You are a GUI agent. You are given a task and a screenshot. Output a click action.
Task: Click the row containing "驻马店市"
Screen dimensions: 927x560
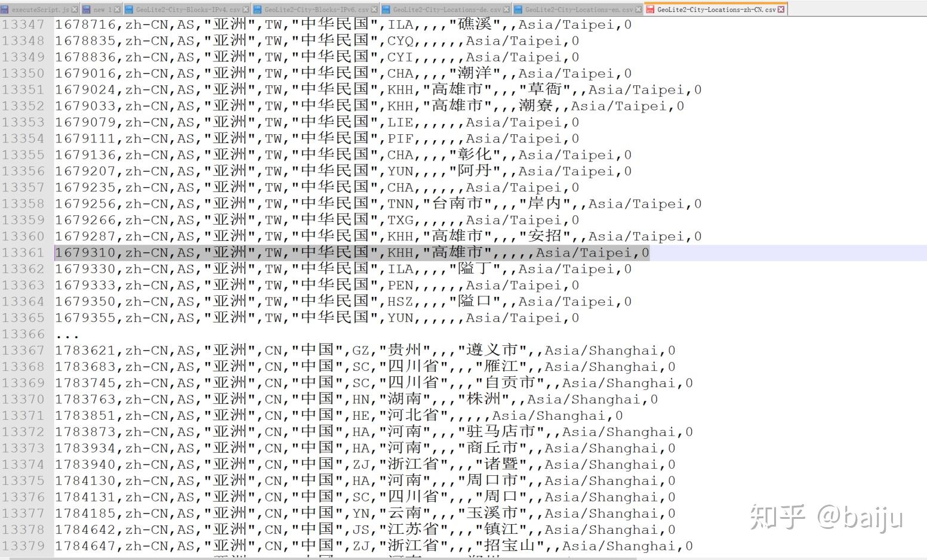coord(374,432)
